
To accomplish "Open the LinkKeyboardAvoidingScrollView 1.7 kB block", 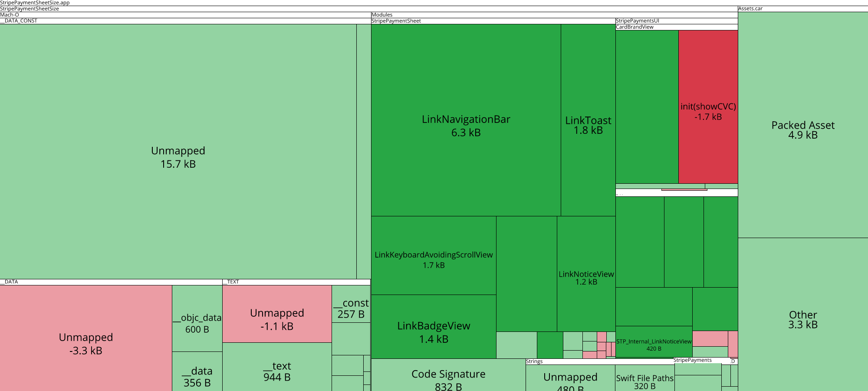I will (434, 255).
